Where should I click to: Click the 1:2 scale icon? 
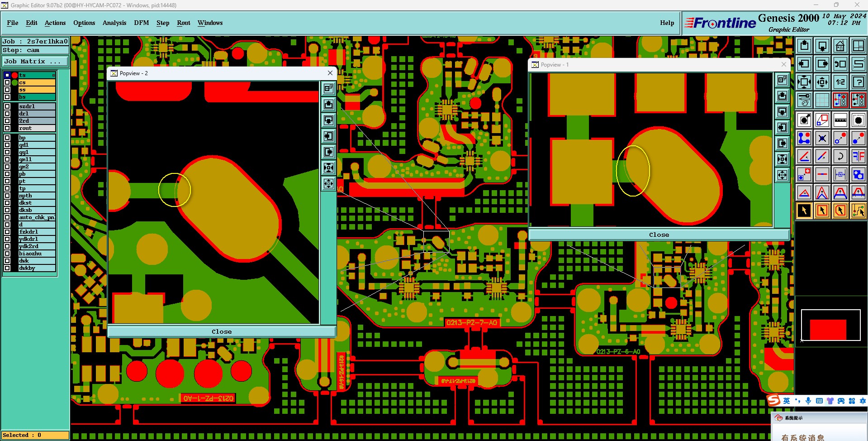point(840,82)
